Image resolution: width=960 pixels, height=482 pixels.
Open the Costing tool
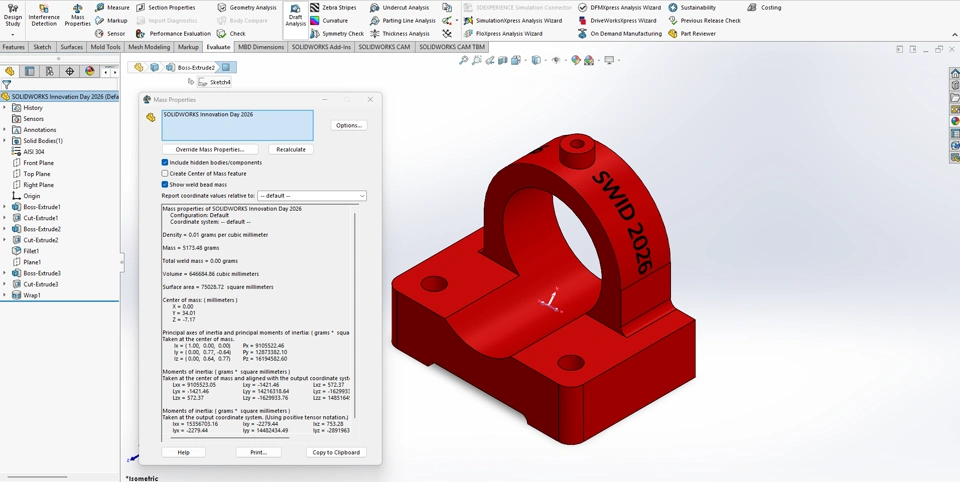click(764, 7)
